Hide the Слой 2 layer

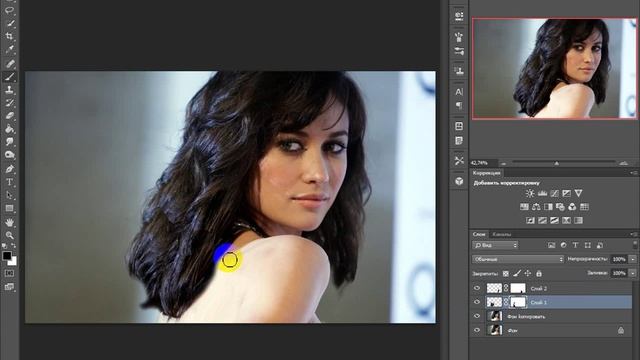pyautogui.click(x=477, y=288)
